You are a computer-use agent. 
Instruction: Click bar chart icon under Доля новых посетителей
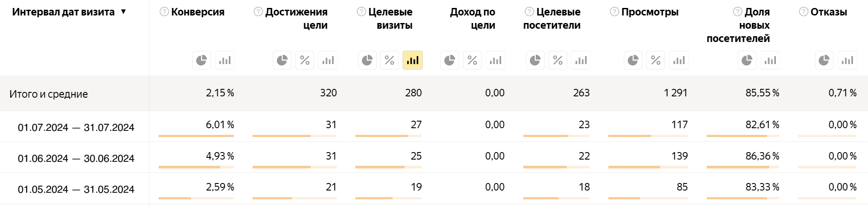tap(770, 61)
